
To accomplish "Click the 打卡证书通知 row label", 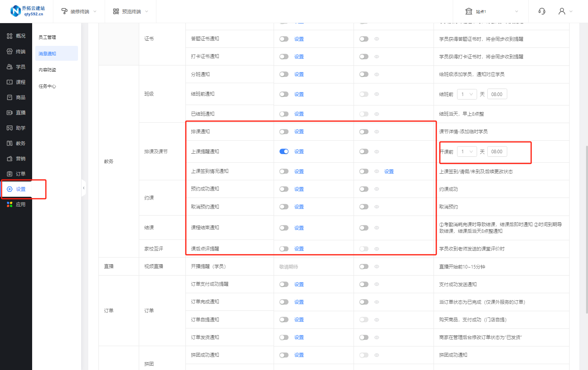I will pyautogui.click(x=205, y=56).
